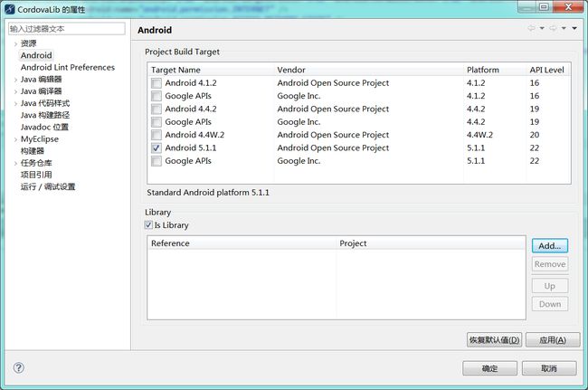
Task: Expand the 任务仓库 tree node
Action: click(x=15, y=163)
